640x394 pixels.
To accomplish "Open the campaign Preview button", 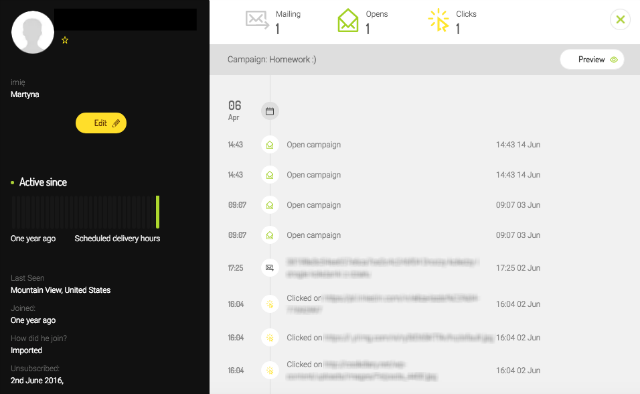I will point(592,60).
